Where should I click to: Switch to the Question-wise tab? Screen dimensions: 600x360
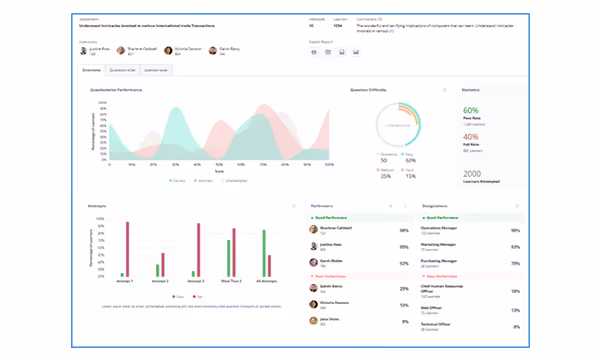(x=122, y=70)
